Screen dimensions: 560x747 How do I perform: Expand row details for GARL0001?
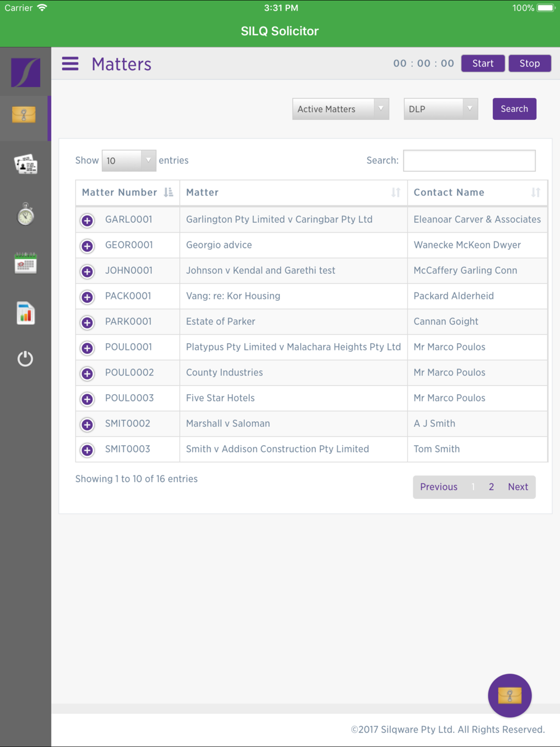pos(87,221)
